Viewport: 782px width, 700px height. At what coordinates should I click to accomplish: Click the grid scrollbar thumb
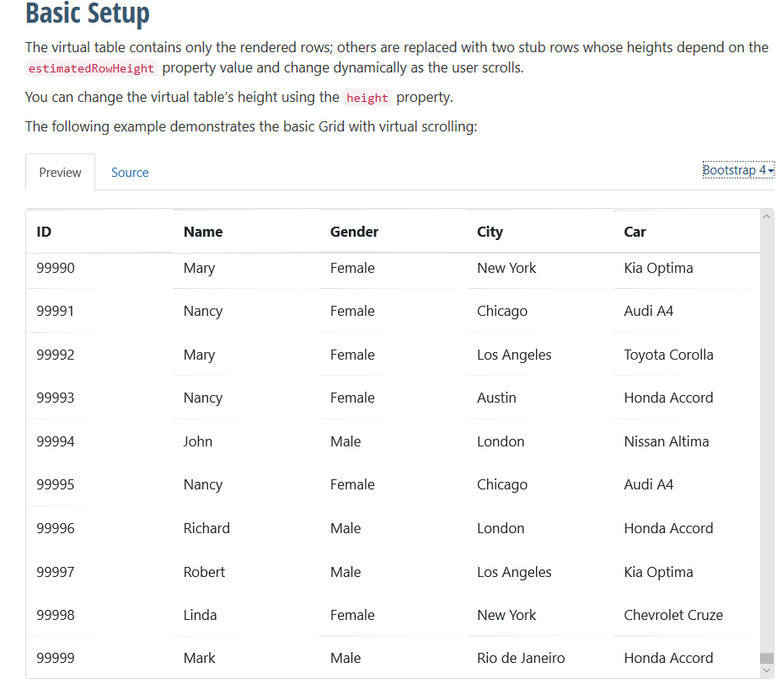767,658
